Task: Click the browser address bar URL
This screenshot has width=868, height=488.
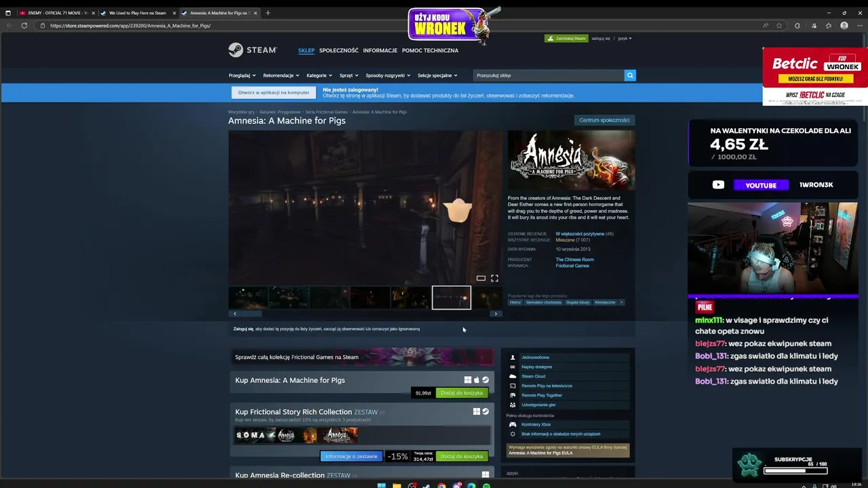Action: point(130,26)
